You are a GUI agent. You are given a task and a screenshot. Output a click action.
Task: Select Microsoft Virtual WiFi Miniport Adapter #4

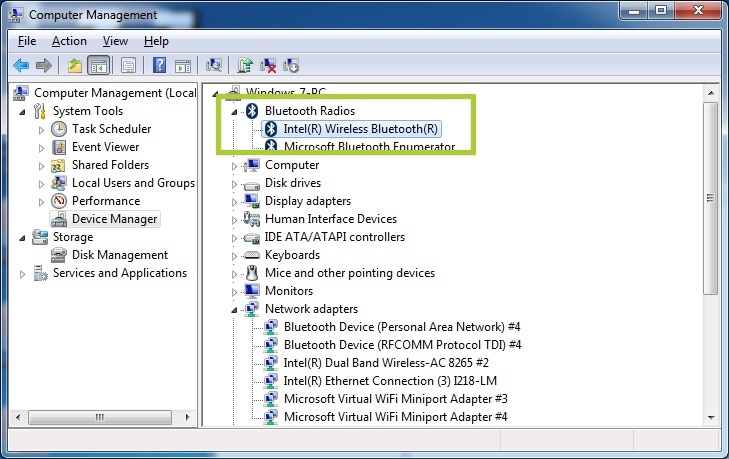click(x=396, y=417)
